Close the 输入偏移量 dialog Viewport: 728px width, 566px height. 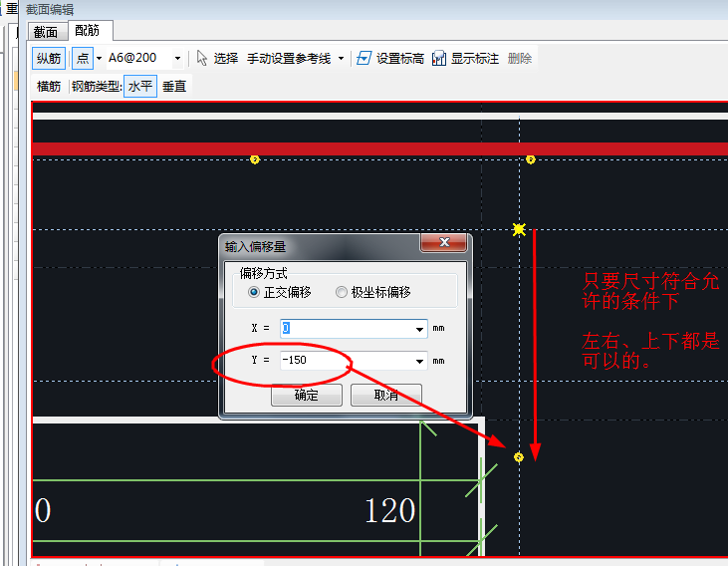[444, 242]
